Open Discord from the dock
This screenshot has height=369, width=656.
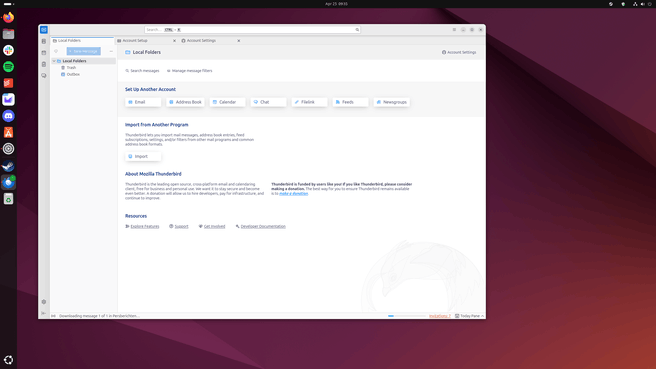pos(8,116)
